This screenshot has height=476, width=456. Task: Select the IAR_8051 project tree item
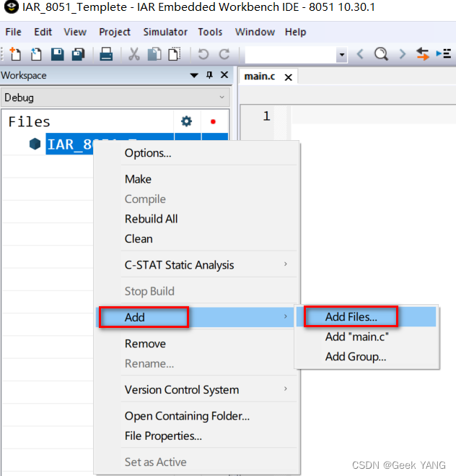click(x=69, y=144)
